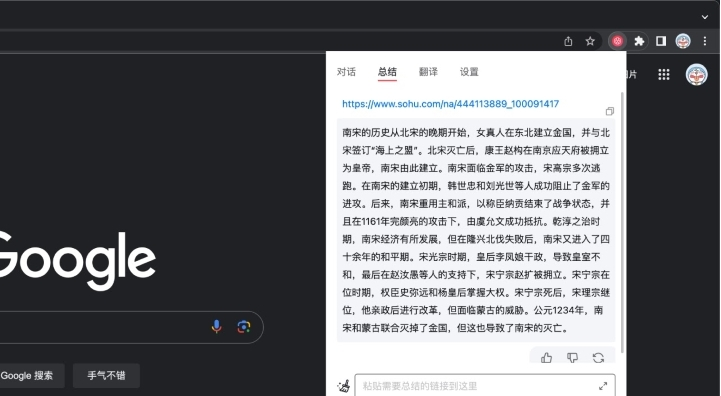Open the 设置 tab
Screen dimensions: 721x396
[469, 72]
